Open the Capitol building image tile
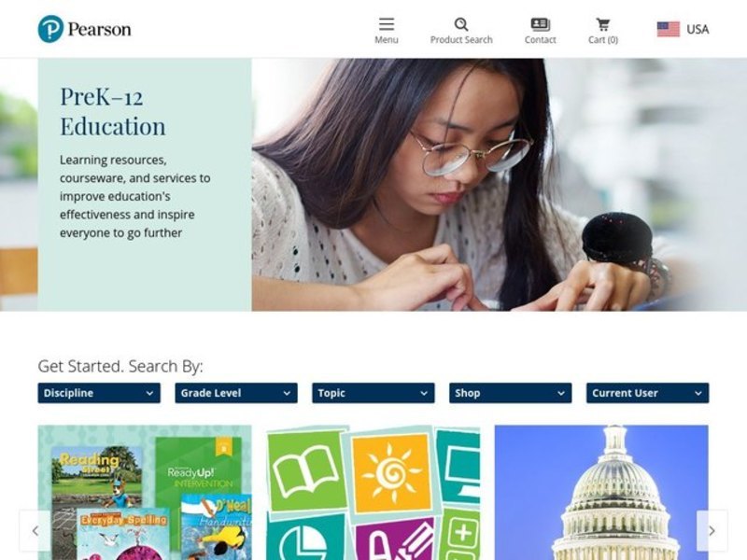This screenshot has width=747, height=560. [x=601, y=493]
